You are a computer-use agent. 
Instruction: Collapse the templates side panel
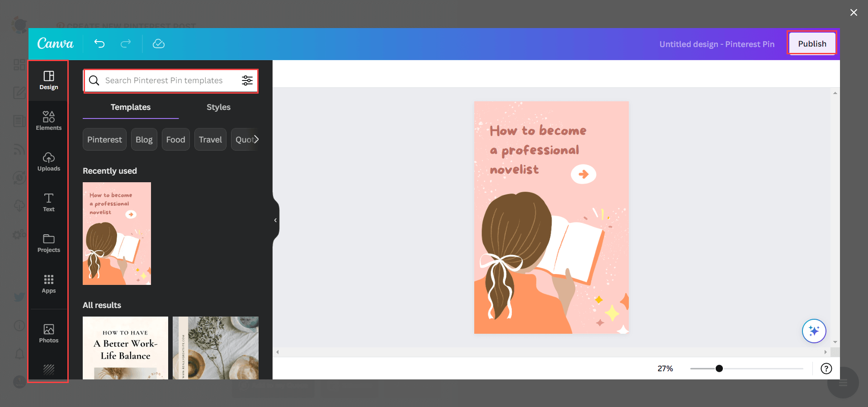click(275, 220)
